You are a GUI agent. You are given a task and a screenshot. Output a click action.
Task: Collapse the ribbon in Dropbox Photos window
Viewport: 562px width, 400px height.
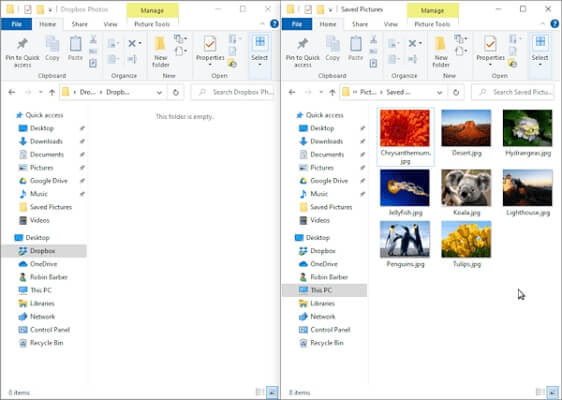262,24
